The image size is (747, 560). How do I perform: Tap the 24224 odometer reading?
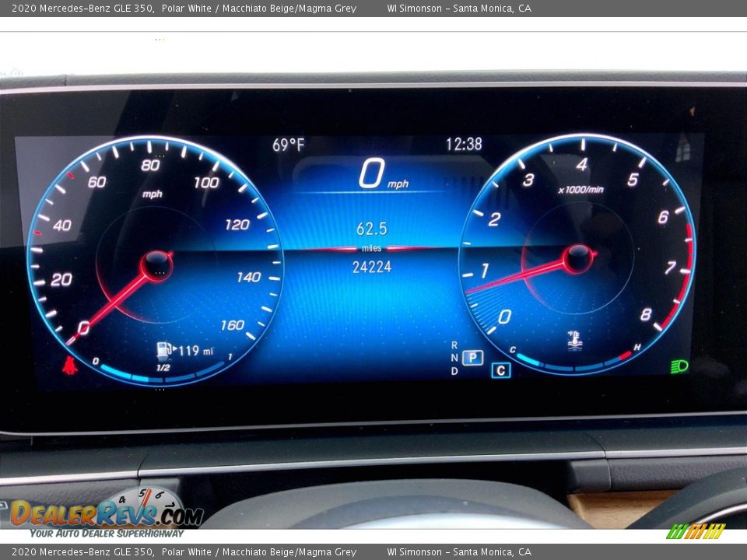point(372,267)
